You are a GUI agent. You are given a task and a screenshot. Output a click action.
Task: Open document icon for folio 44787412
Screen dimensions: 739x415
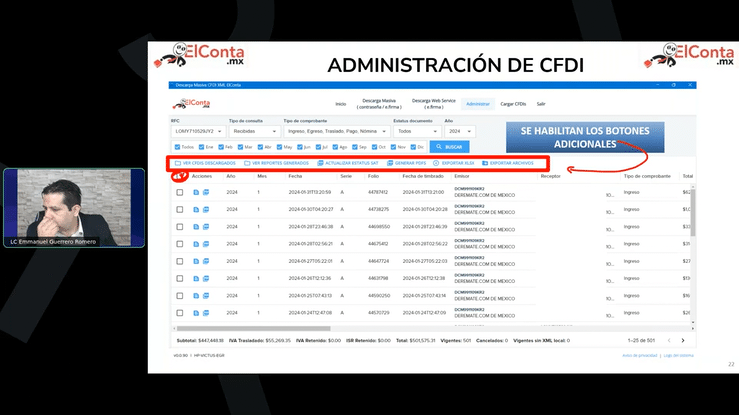pos(196,192)
